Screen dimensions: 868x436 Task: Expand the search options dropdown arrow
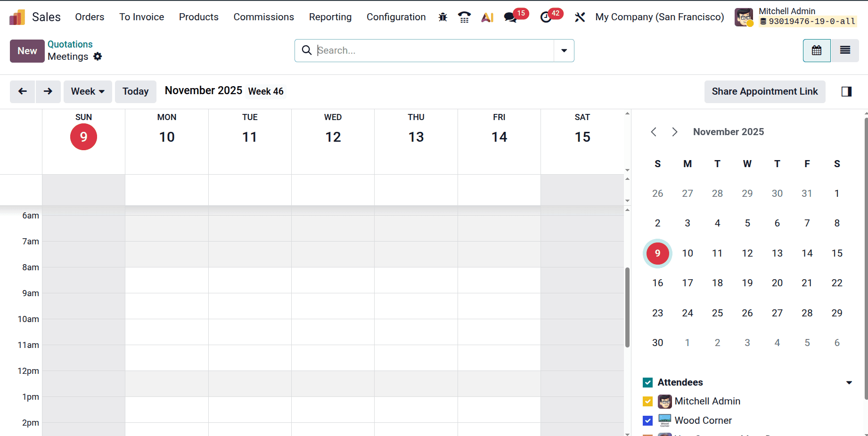(564, 50)
